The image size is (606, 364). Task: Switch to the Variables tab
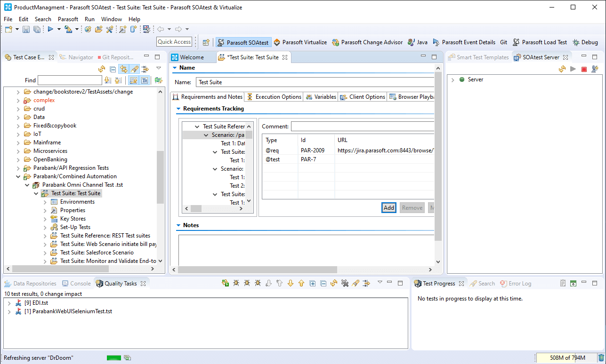(x=321, y=97)
